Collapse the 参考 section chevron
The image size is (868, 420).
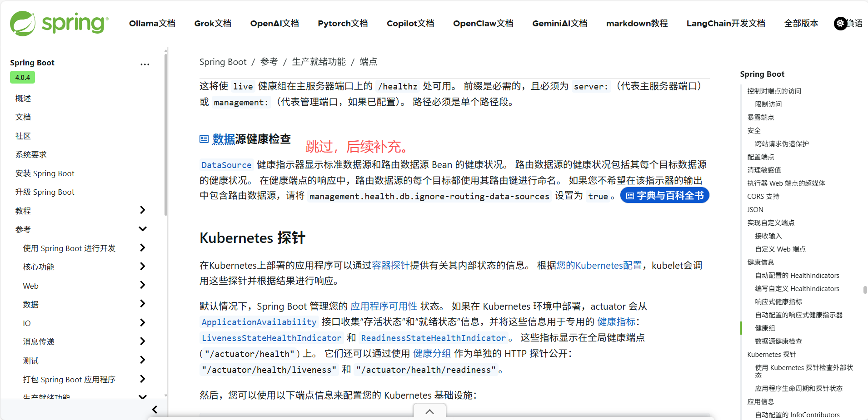click(x=142, y=229)
